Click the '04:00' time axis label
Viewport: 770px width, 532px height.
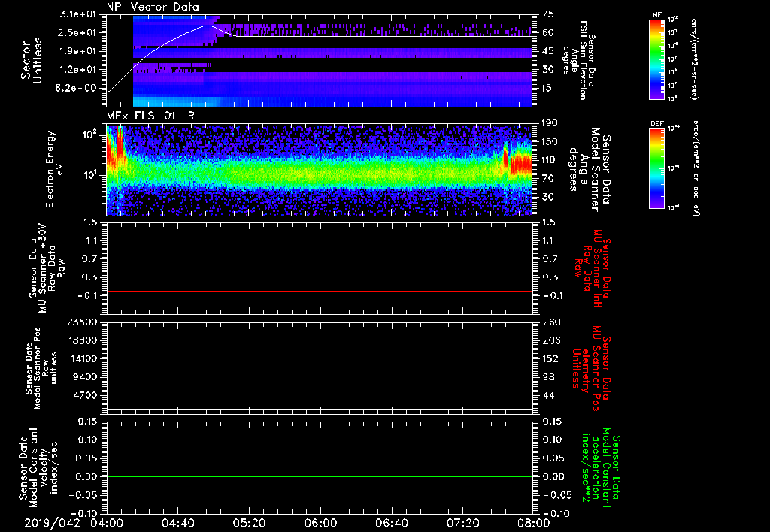pos(107,523)
